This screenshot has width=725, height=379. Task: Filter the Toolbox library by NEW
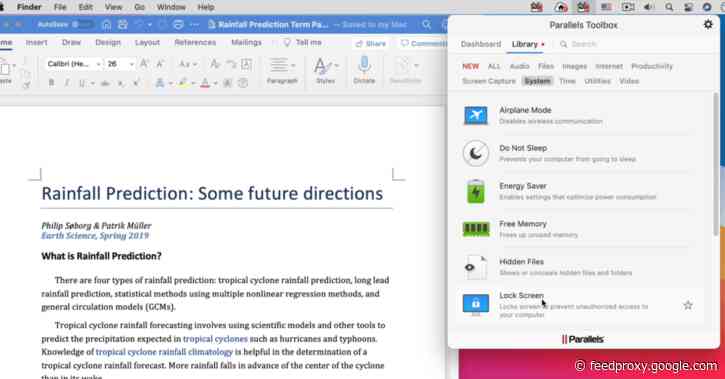(x=470, y=66)
